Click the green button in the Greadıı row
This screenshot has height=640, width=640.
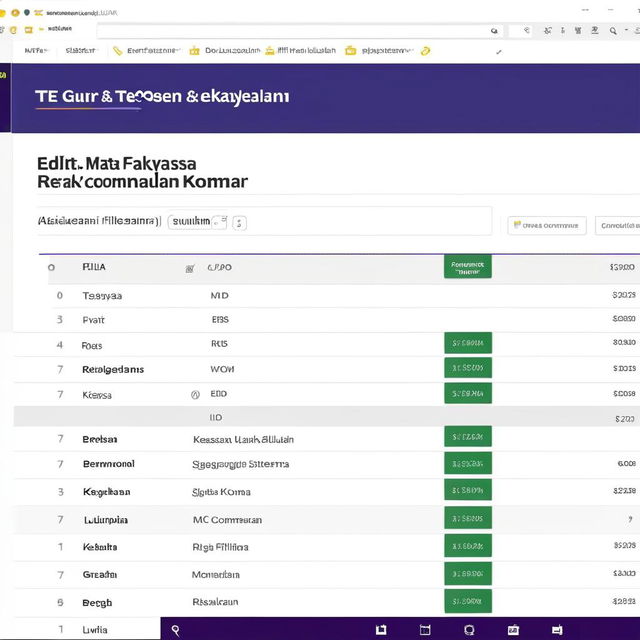point(468,573)
